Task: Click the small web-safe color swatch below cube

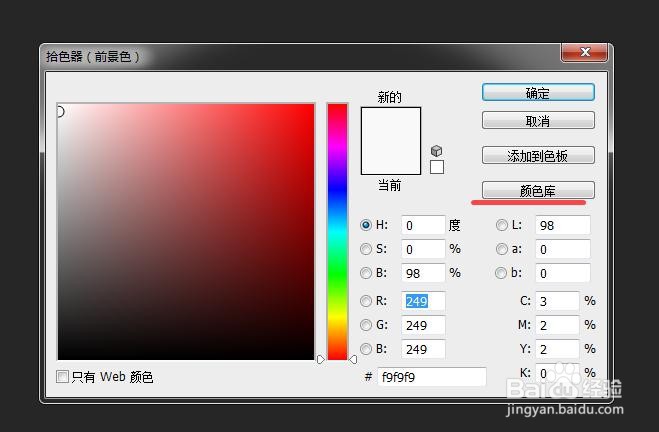Action: tap(437, 167)
